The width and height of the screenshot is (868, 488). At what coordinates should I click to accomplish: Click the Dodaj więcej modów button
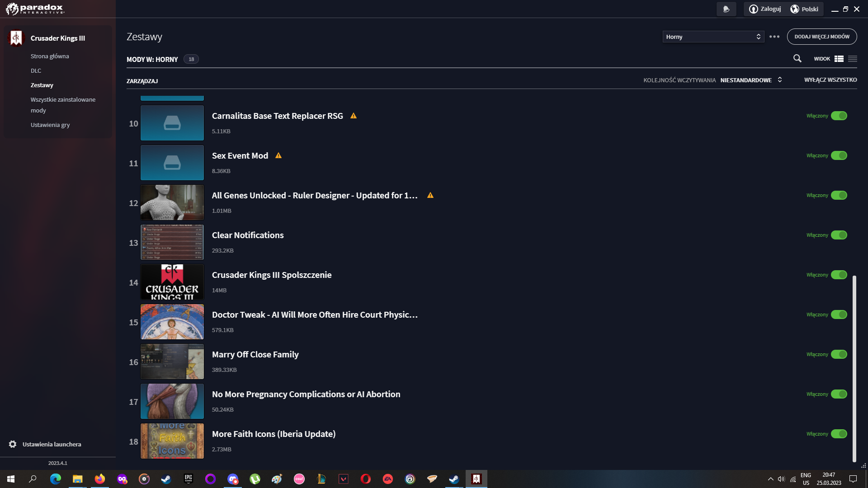click(822, 37)
